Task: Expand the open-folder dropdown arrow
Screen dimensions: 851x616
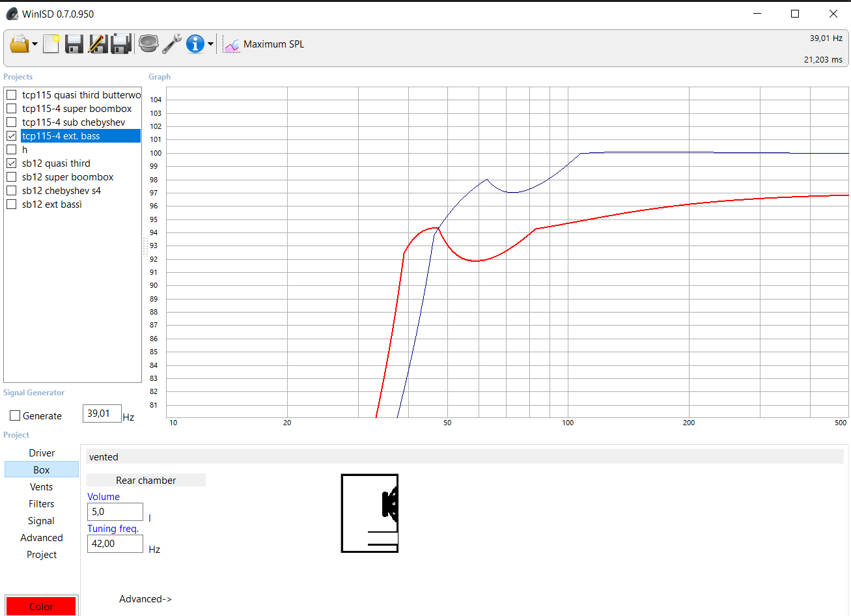Action: [35, 44]
